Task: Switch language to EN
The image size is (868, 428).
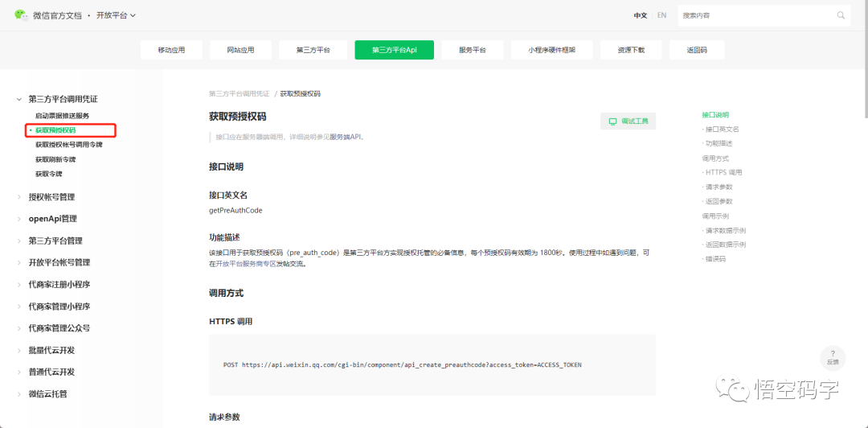Action: click(x=661, y=15)
